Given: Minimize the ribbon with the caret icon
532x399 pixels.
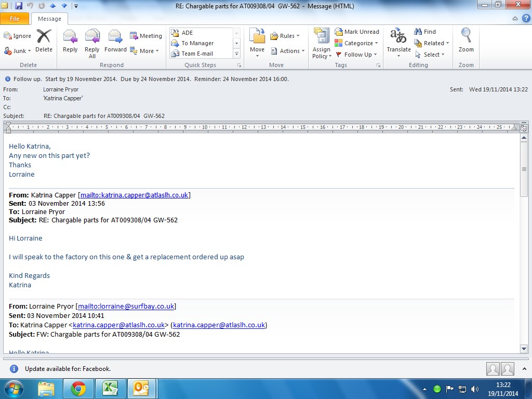Looking at the screenshot, I should click(x=515, y=19).
